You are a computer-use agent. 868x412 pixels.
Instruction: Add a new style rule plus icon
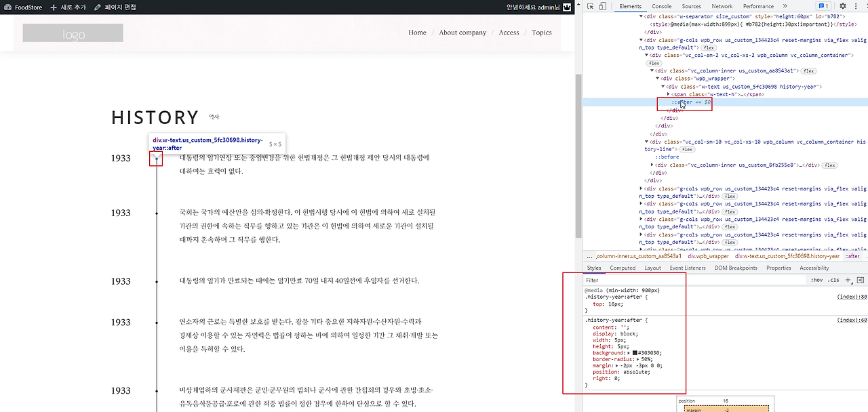(x=848, y=280)
